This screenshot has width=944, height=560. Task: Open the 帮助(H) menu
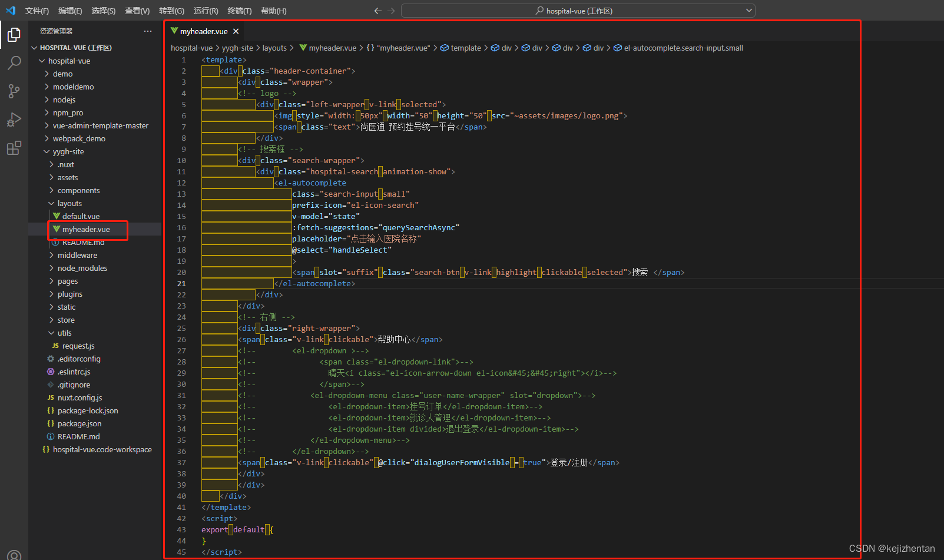(273, 11)
